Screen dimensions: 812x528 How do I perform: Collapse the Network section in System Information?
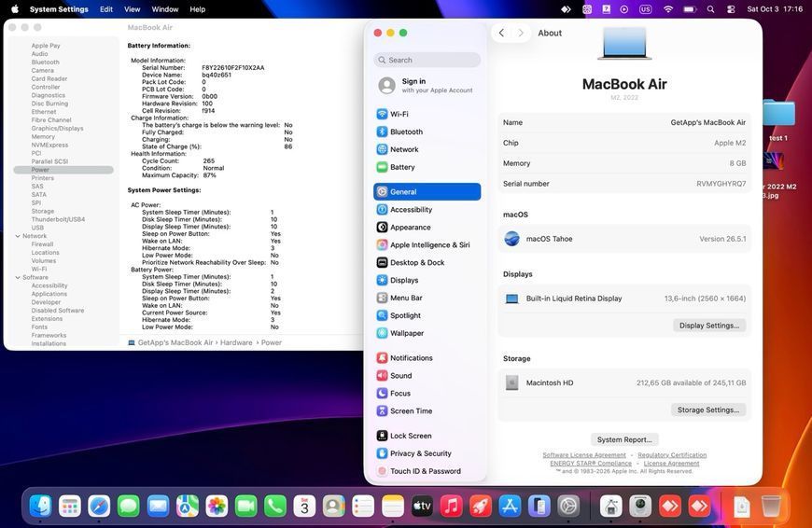18,236
